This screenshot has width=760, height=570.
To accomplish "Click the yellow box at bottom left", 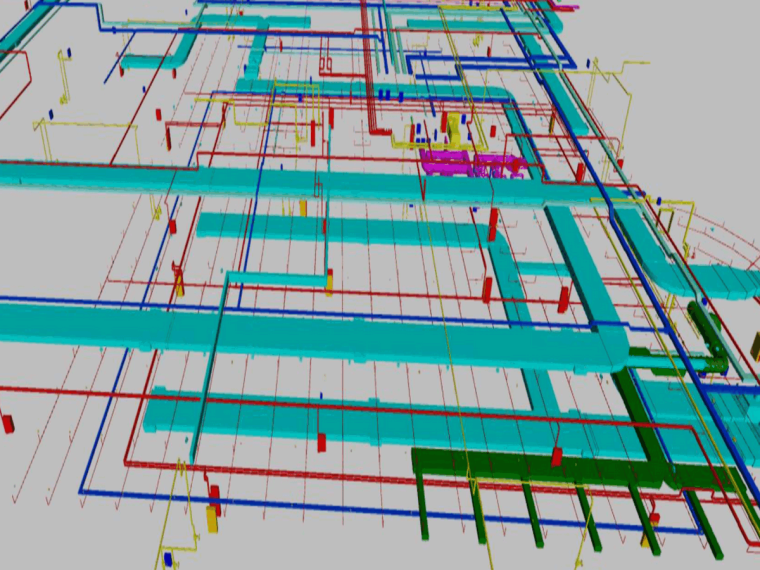I will 211,518.
